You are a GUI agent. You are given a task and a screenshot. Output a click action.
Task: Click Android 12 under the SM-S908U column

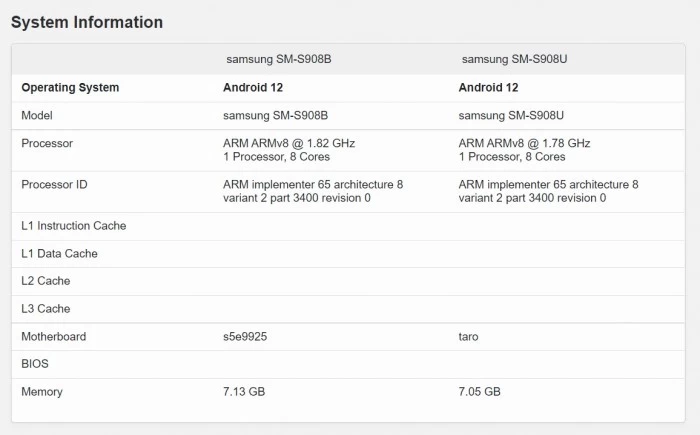point(488,88)
